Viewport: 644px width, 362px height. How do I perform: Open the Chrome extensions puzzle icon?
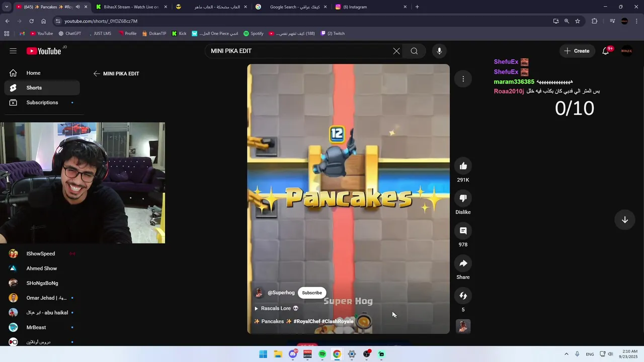[595, 21]
